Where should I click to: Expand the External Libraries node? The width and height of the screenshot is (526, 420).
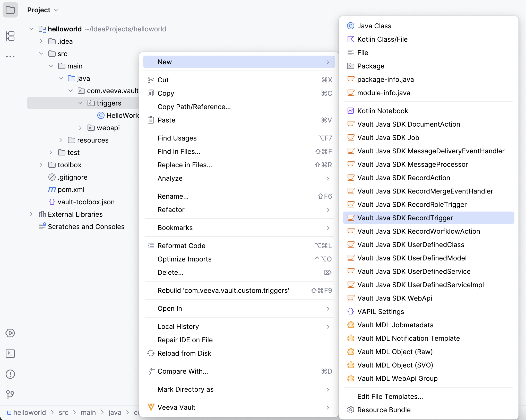click(x=31, y=214)
